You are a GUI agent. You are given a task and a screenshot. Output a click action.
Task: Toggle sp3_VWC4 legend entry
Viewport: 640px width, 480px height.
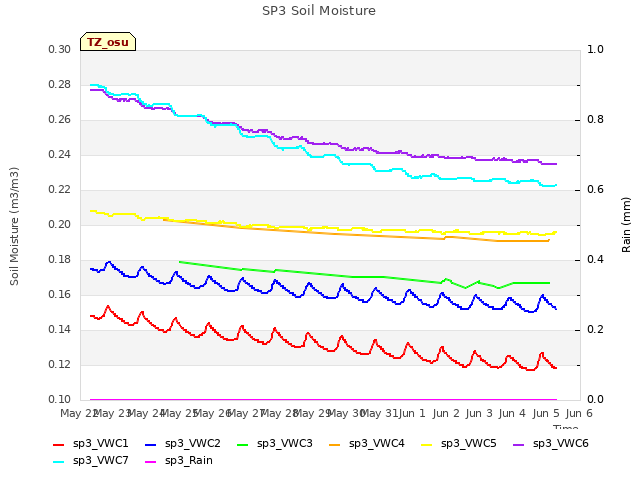pos(367,444)
